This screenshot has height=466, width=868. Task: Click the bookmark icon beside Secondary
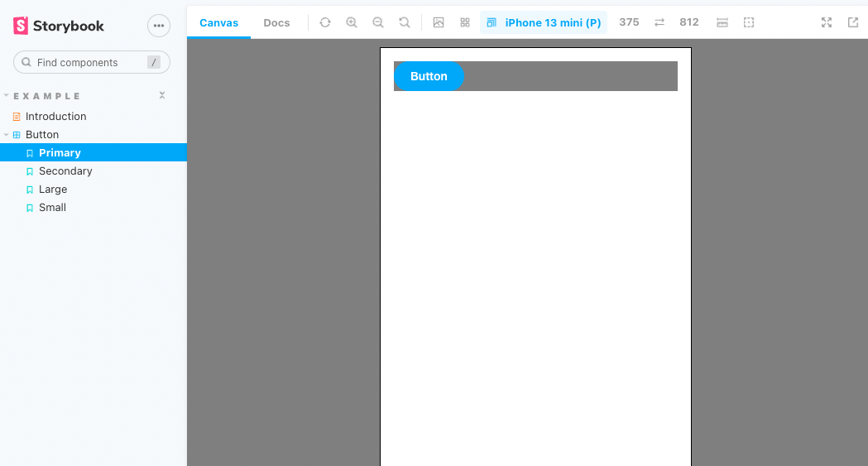click(x=30, y=171)
